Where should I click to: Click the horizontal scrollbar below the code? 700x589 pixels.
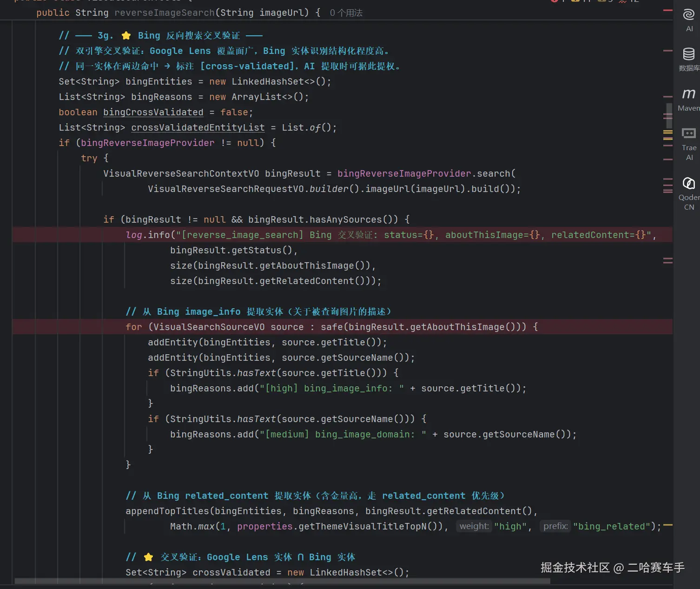282,581
